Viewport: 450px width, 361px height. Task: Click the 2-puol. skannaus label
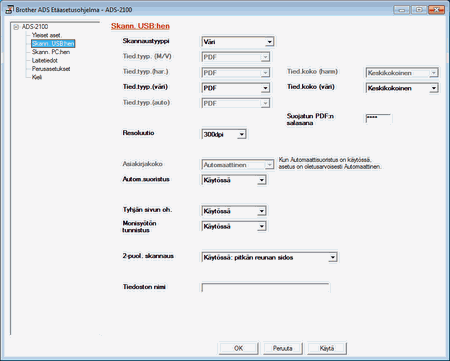pos(148,256)
